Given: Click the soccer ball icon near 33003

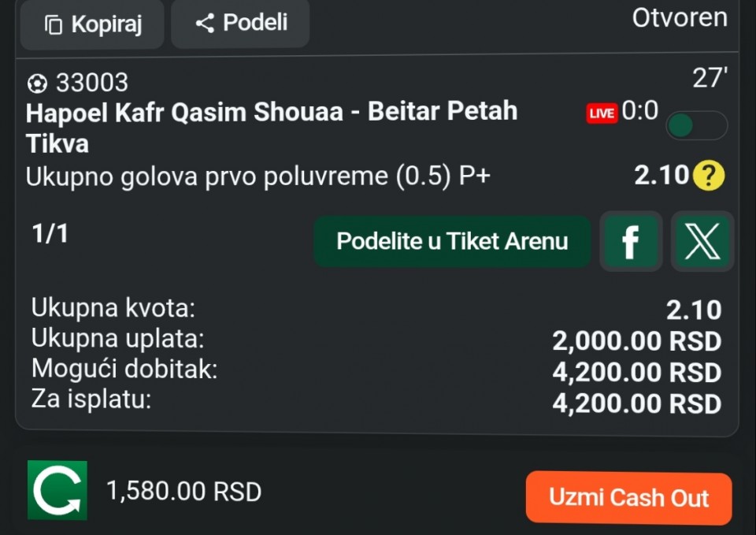Looking at the screenshot, I should click(37, 83).
